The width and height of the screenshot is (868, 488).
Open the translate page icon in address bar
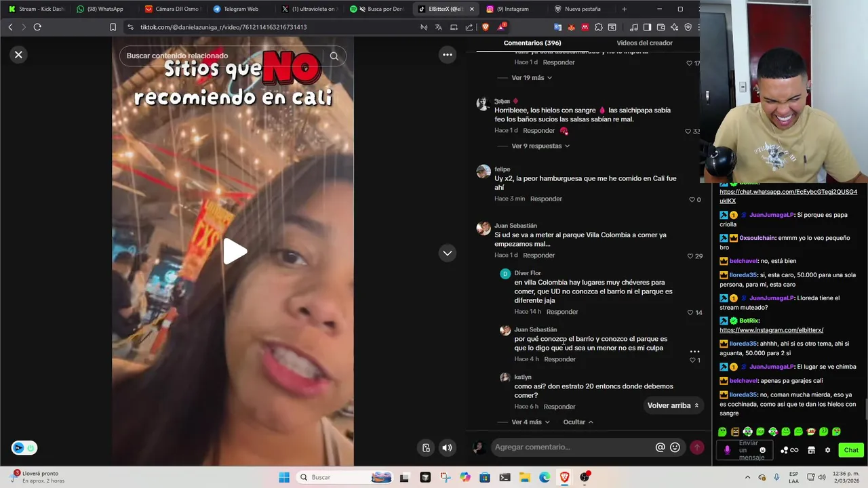[438, 27]
